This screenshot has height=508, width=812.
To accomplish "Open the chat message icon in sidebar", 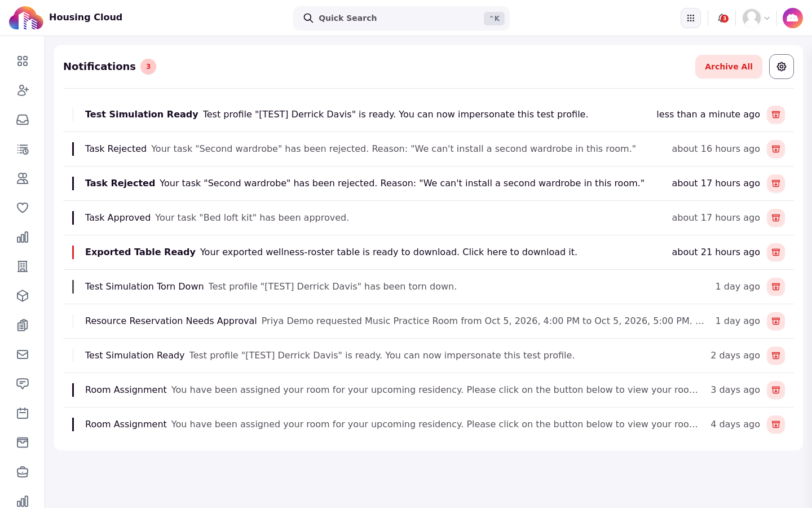I will (x=23, y=384).
